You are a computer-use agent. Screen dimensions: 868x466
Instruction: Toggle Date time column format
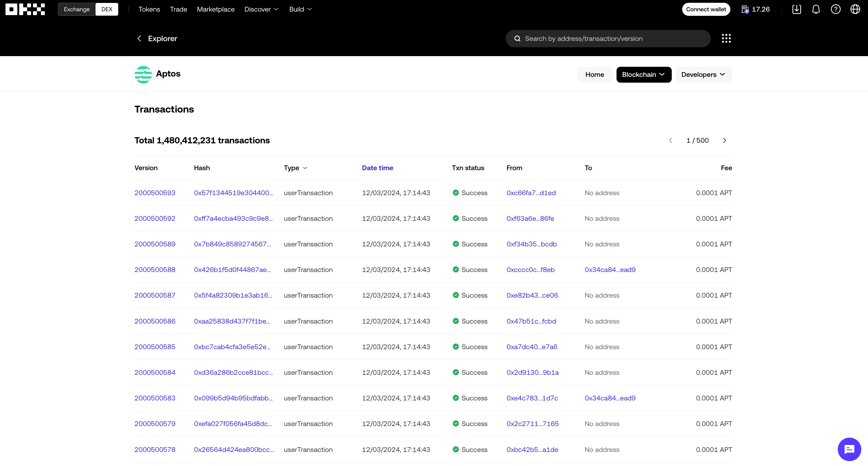[378, 168]
